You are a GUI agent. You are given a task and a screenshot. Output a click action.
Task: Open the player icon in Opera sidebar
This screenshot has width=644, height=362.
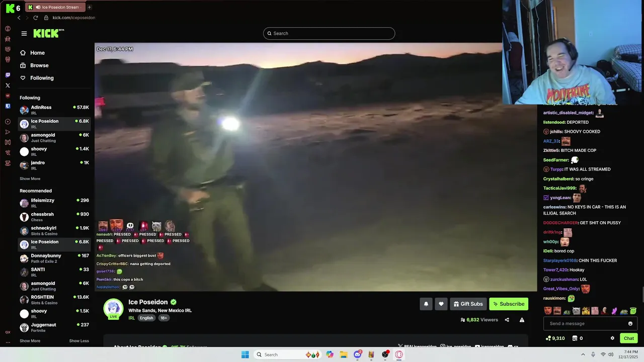tap(8, 122)
